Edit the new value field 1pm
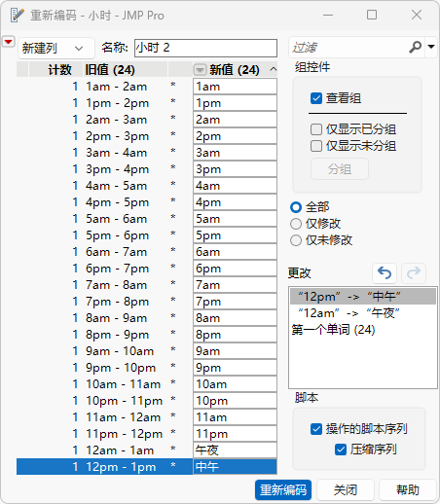Image resolution: width=440 pixels, height=504 pixels. point(235,103)
